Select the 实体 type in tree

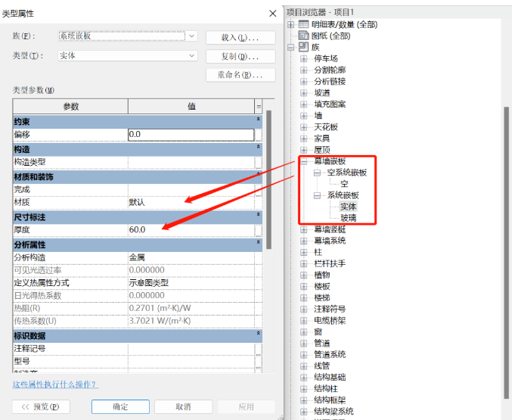coord(348,207)
